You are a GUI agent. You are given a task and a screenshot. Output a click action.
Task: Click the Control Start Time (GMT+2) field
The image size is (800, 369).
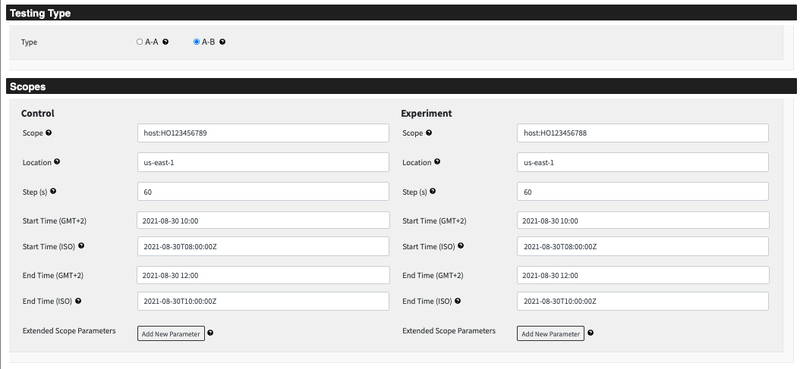click(x=263, y=220)
